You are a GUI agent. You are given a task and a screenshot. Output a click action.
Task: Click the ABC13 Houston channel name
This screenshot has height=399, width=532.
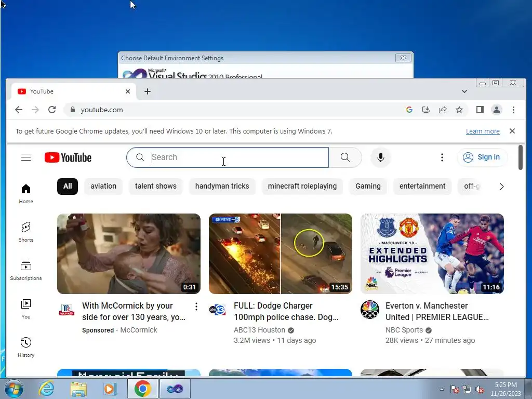[259, 330]
